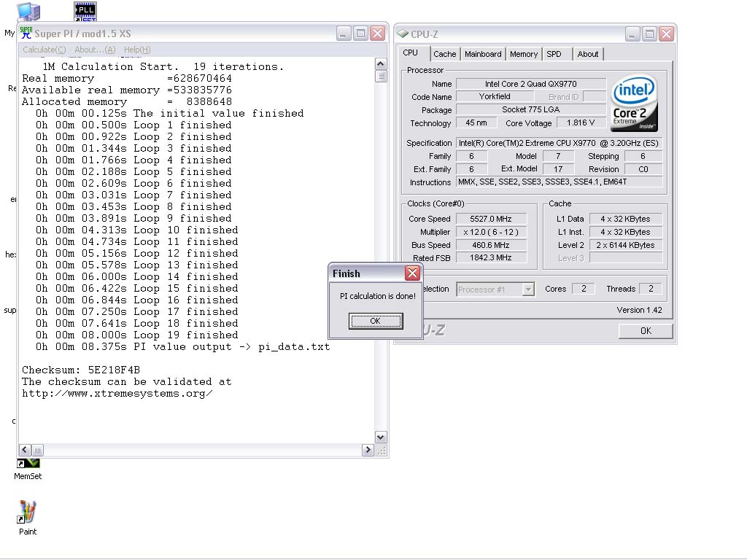Click the Super PI title bar icon

pyautogui.click(x=26, y=33)
